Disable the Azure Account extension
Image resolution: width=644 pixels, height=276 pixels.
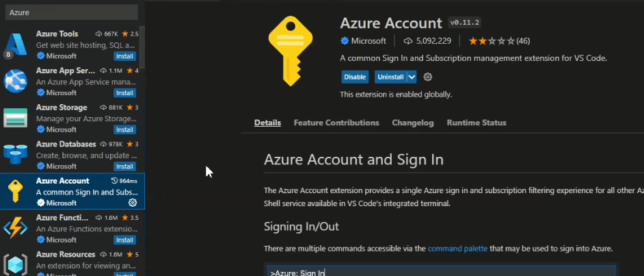[x=355, y=77]
